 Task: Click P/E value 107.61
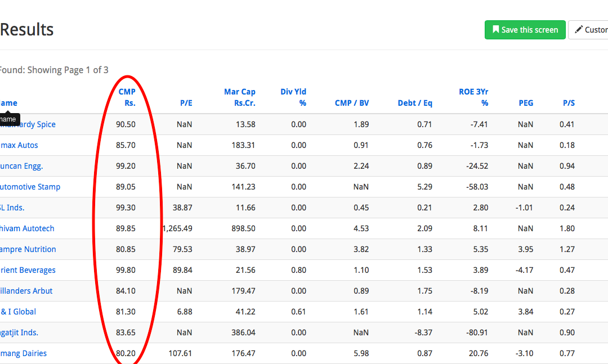click(x=180, y=353)
